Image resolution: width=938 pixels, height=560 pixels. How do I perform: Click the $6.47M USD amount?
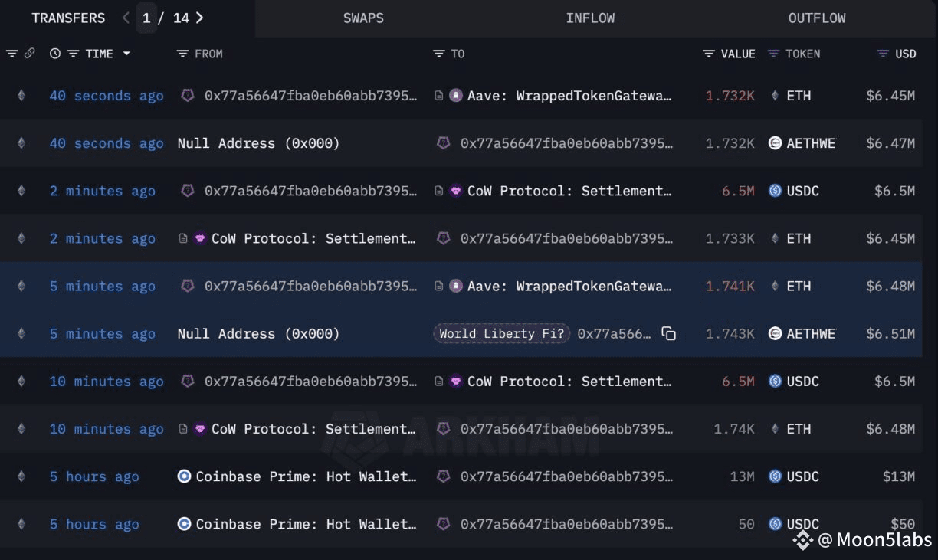pyautogui.click(x=890, y=143)
